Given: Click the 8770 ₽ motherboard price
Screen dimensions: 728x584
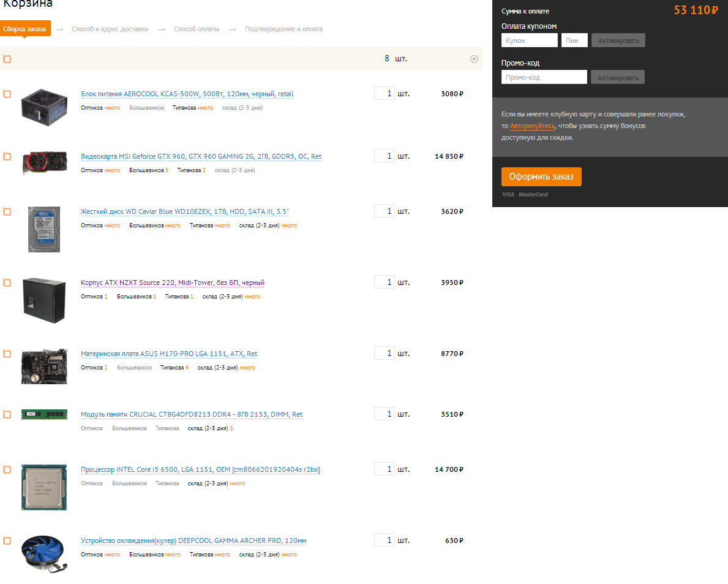Looking at the screenshot, I should pyautogui.click(x=452, y=354).
